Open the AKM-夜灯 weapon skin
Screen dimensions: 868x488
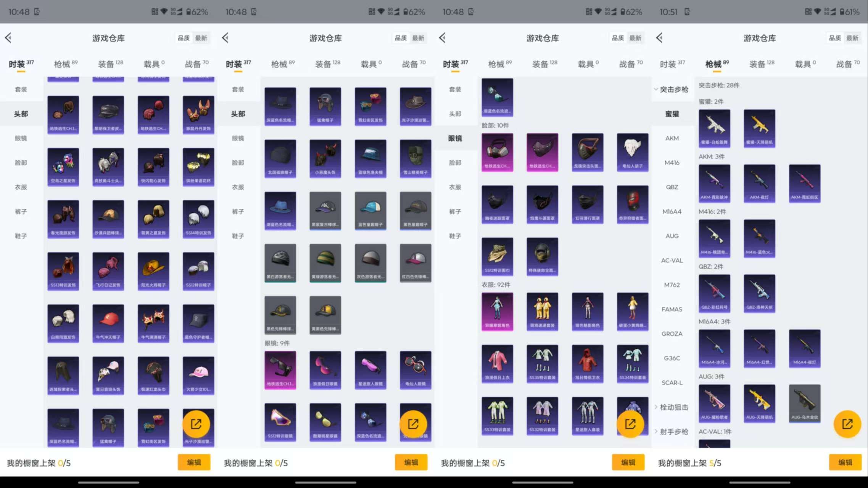[759, 183]
